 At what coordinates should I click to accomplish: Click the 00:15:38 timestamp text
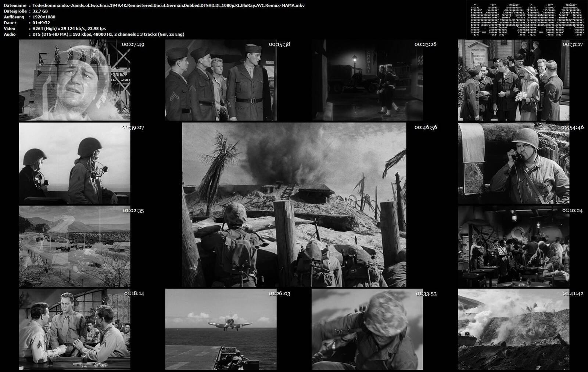point(279,44)
